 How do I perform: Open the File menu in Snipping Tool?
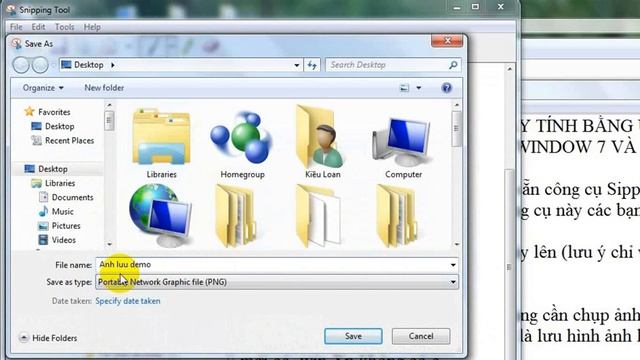tap(16, 27)
